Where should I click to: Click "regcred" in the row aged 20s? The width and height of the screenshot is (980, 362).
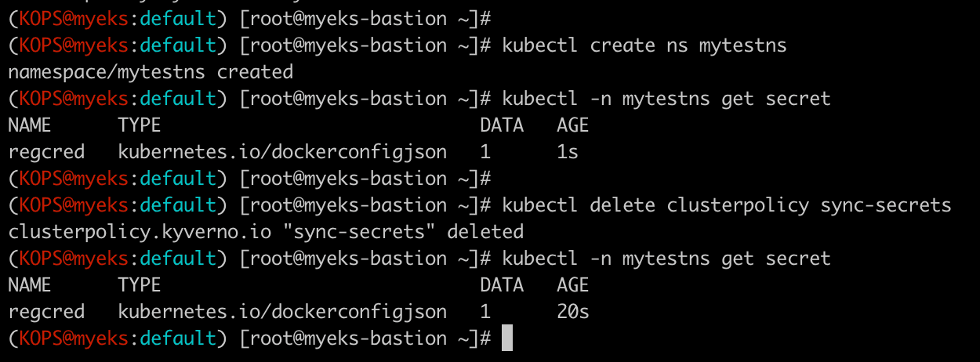pyautogui.click(x=46, y=312)
